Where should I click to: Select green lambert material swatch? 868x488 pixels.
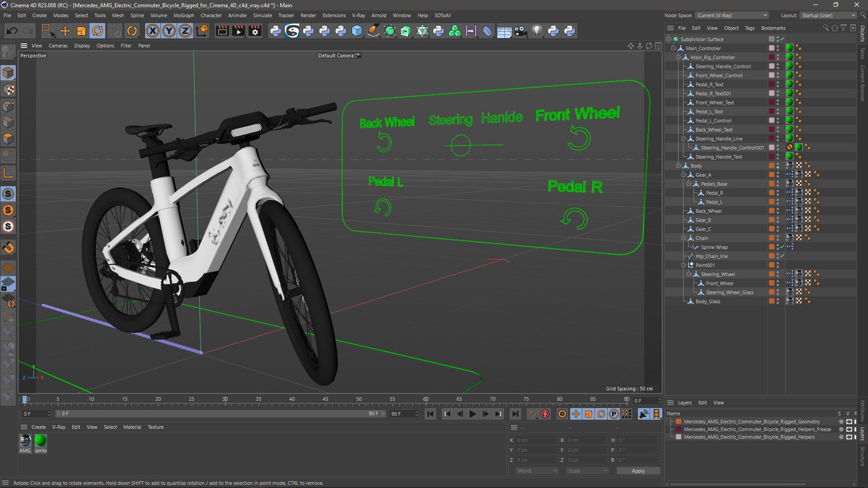pyautogui.click(x=41, y=441)
